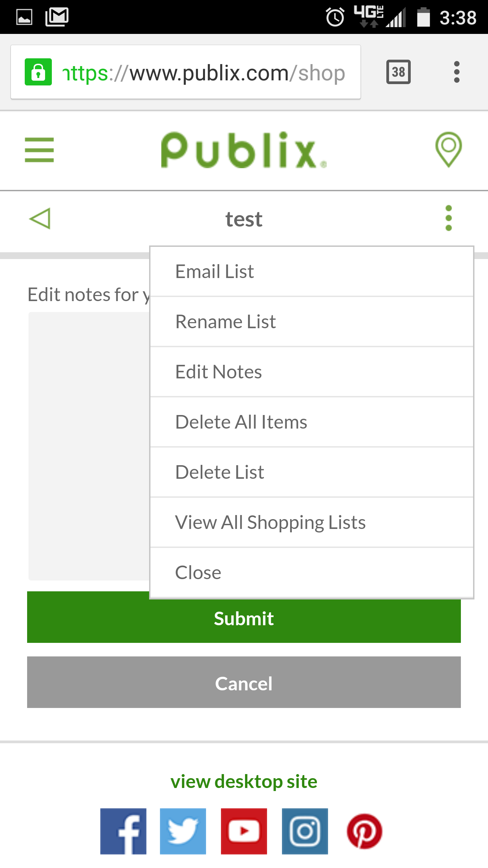Image resolution: width=488 pixels, height=868 pixels.
Task: Click the green secure lock icon
Action: [38, 72]
